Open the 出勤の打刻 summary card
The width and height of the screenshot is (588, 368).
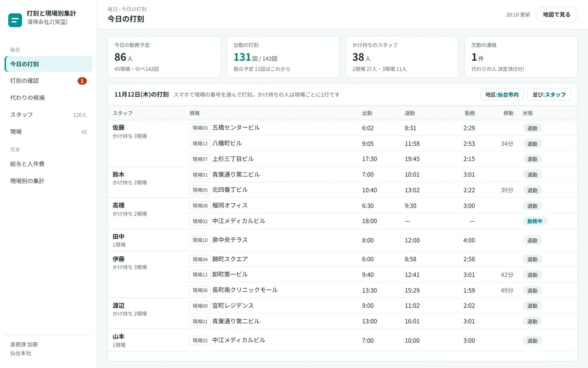pyautogui.click(x=283, y=57)
